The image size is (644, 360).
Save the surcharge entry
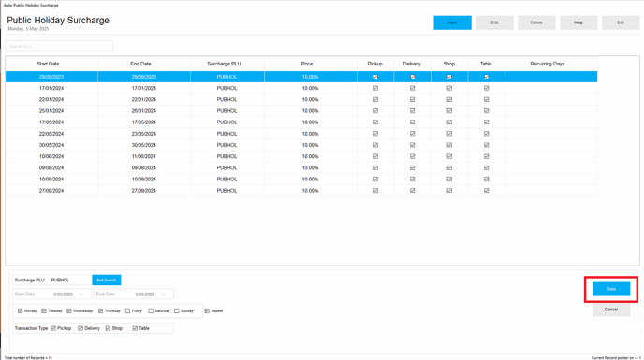click(x=611, y=289)
